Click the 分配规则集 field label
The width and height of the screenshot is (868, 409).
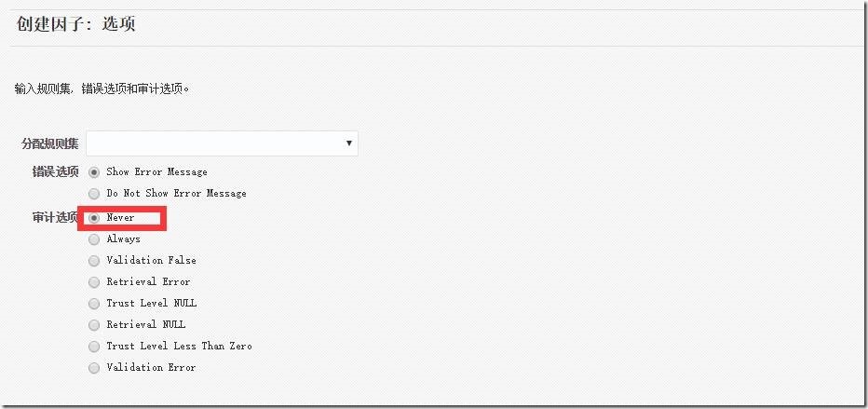pos(49,143)
